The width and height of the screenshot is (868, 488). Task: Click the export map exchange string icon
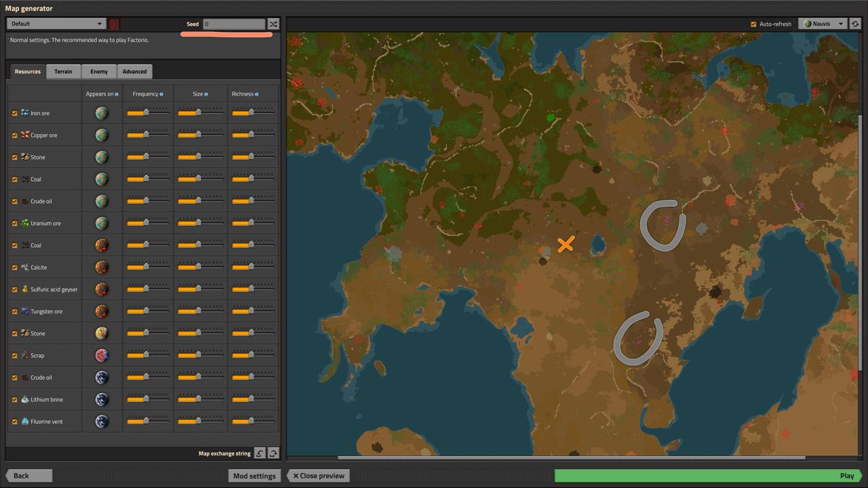(273, 453)
